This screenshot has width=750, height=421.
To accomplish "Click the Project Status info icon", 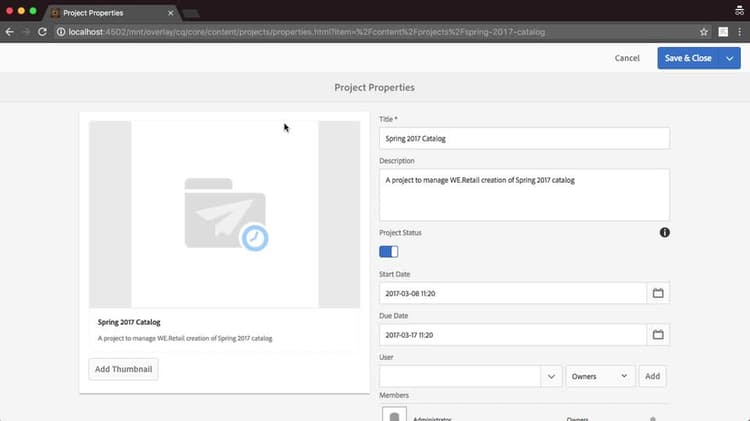I will [x=664, y=233].
